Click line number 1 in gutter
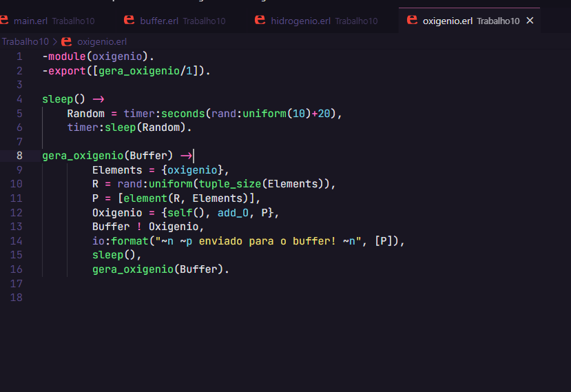Viewport: 571px width, 392px height. pyautogui.click(x=19, y=56)
